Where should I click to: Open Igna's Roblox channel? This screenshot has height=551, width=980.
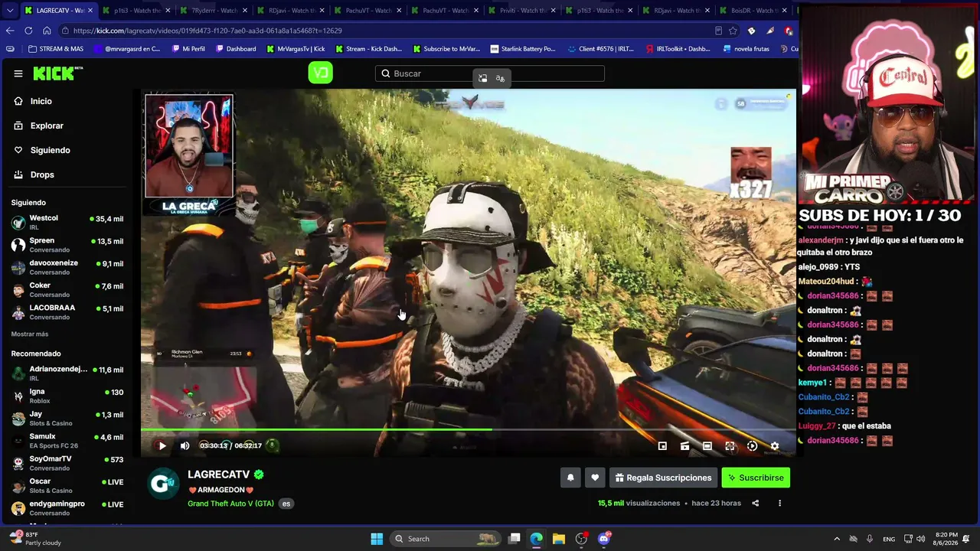point(67,396)
